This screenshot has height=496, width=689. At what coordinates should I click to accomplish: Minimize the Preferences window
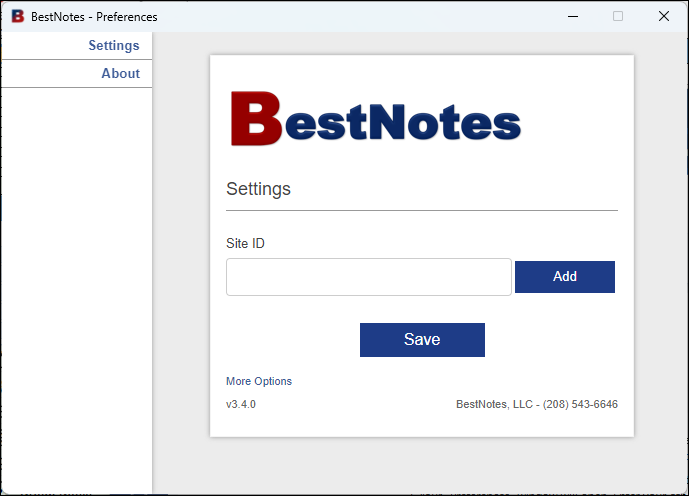pos(573,16)
